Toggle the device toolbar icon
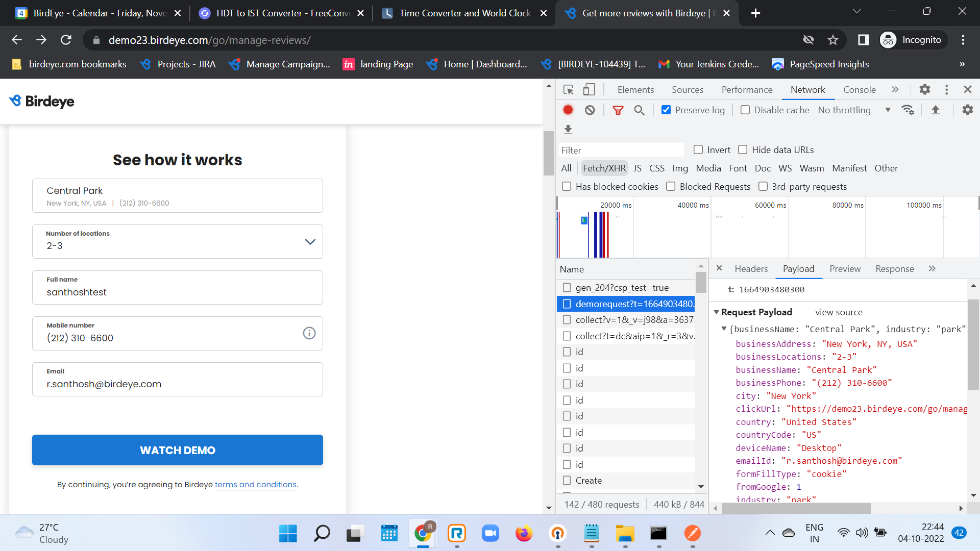 point(589,90)
